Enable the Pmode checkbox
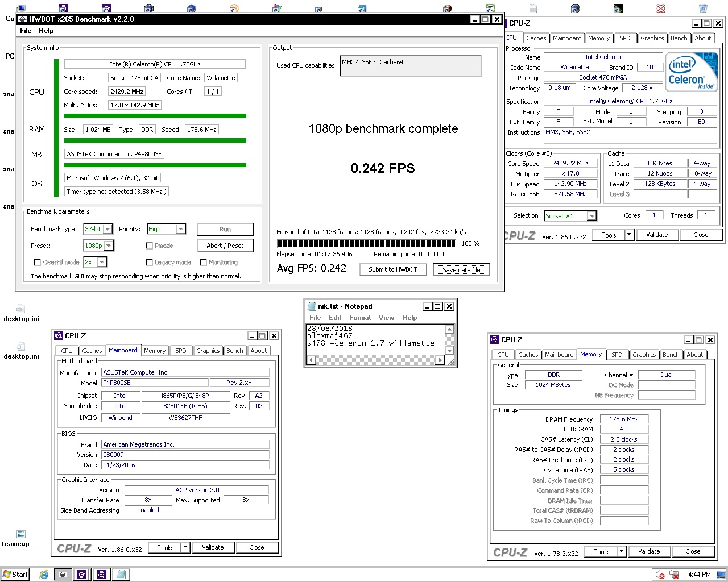Image resolution: width=728 pixels, height=582 pixels. [x=149, y=246]
